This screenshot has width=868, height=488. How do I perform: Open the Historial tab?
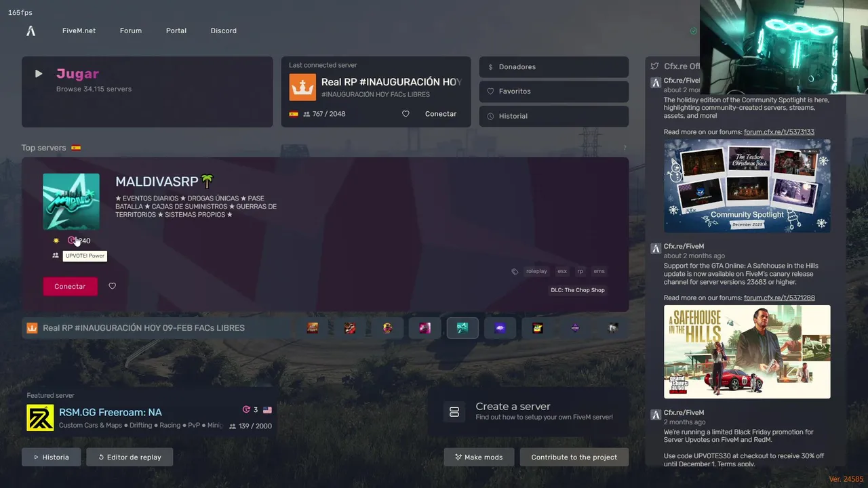[554, 116]
